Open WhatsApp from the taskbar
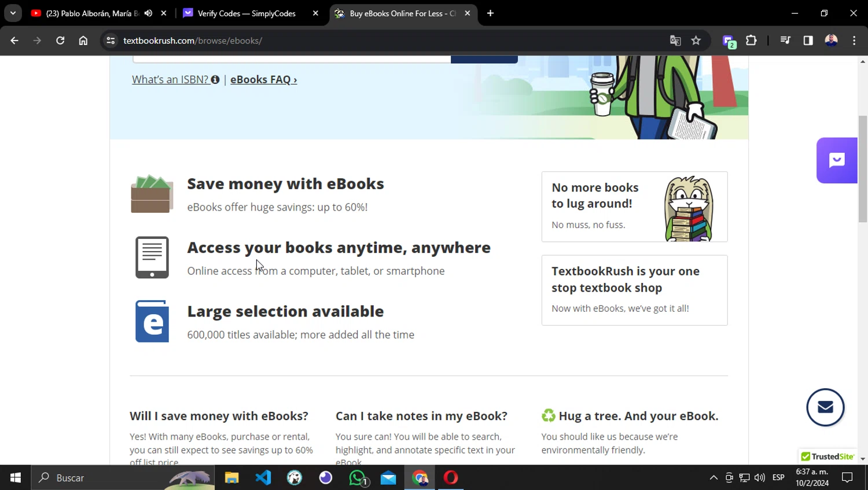Image resolution: width=868 pixels, height=490 pixels. [358, 478]
